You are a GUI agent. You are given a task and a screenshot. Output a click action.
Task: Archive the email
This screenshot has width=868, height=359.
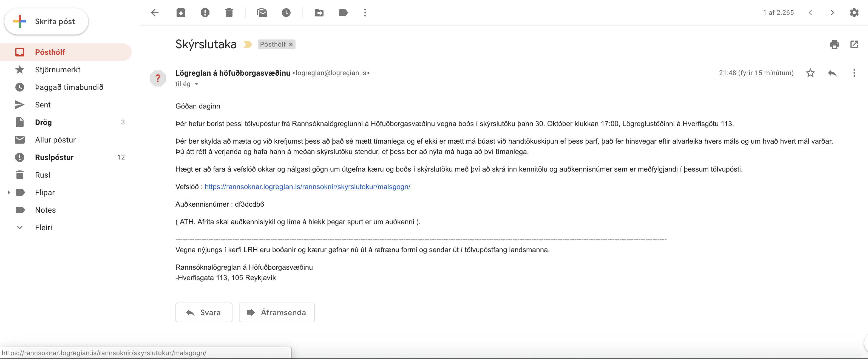coord(181,12)
